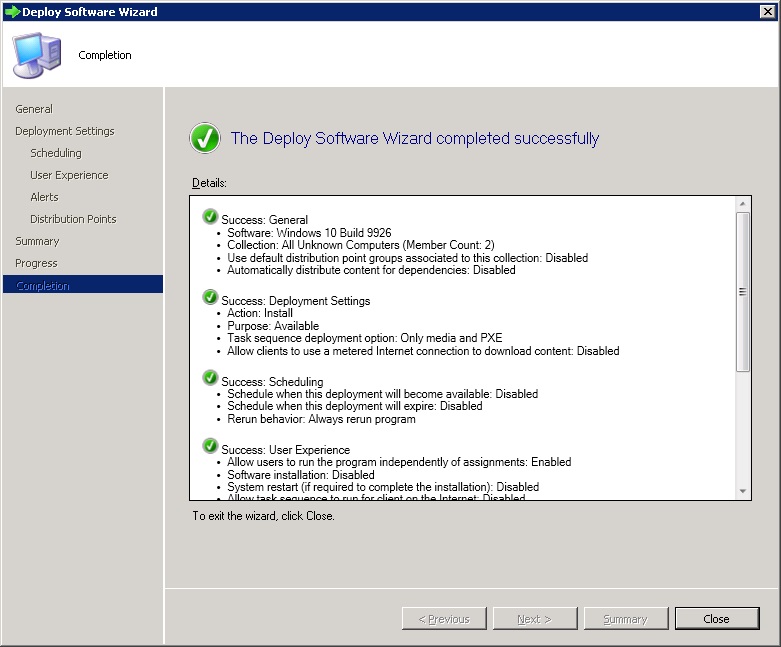Go to the Scheduling sidebar item
This screenshot has width=781, height=647.
pos(56,153)
